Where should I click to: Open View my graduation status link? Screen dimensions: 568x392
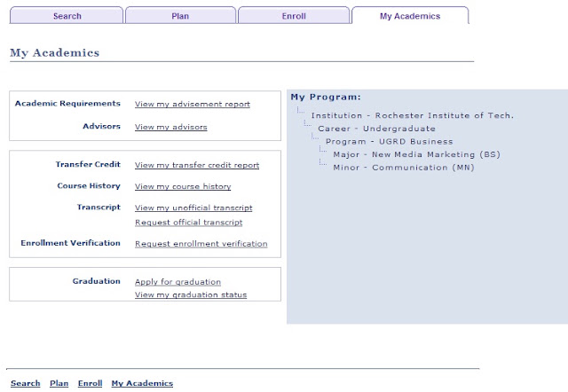coord(191,295)
